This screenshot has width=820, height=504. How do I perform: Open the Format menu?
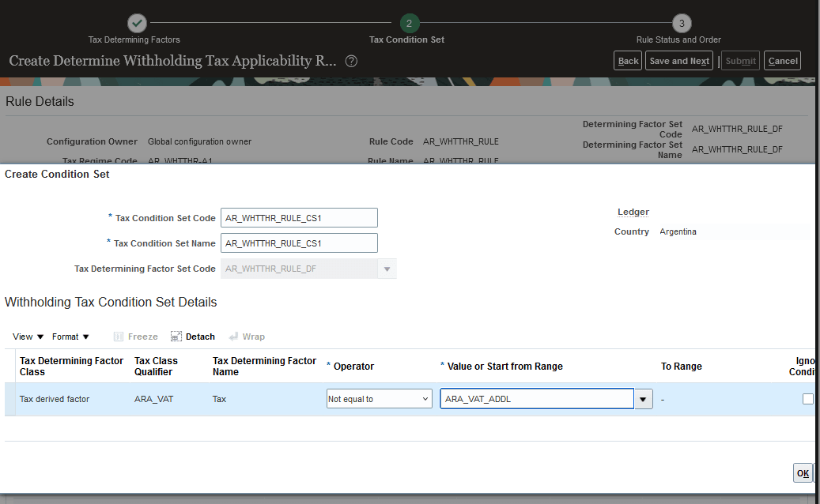(x=66, y=336)
